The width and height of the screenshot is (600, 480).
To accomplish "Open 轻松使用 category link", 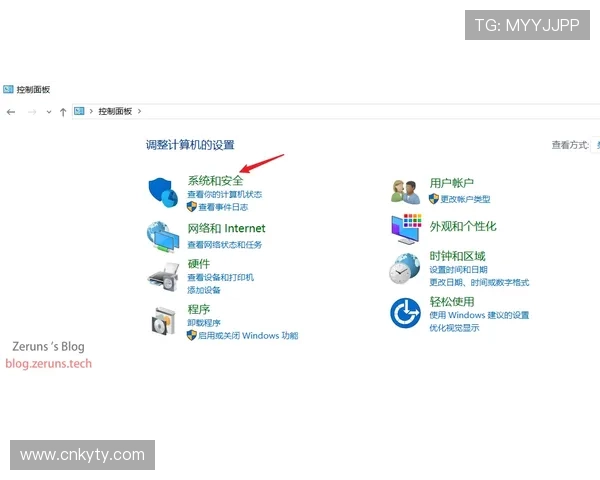I will click(452, 302).
